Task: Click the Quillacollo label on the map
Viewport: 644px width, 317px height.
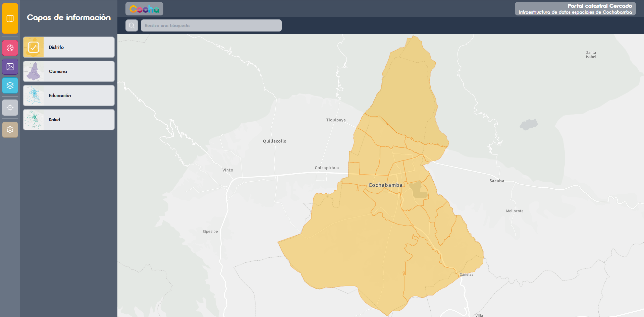Action: point(274,141)
